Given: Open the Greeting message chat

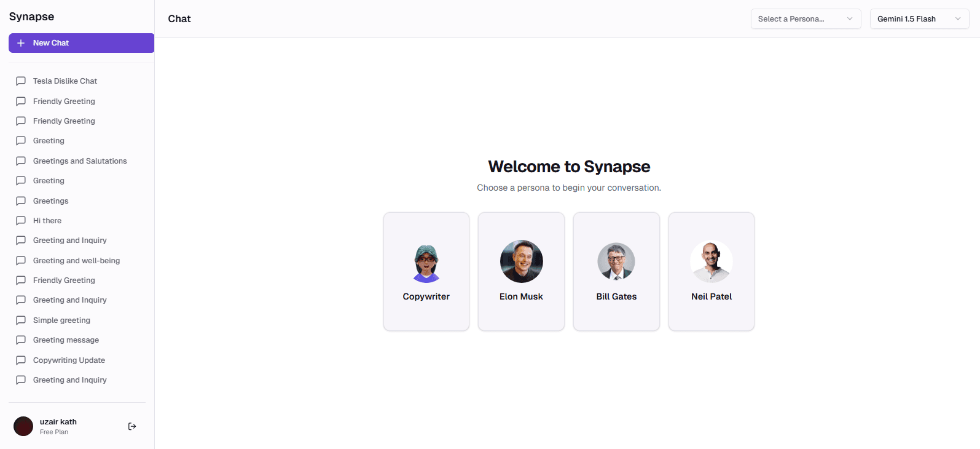Looking at the screenshot, I should (x=66, y=340).
